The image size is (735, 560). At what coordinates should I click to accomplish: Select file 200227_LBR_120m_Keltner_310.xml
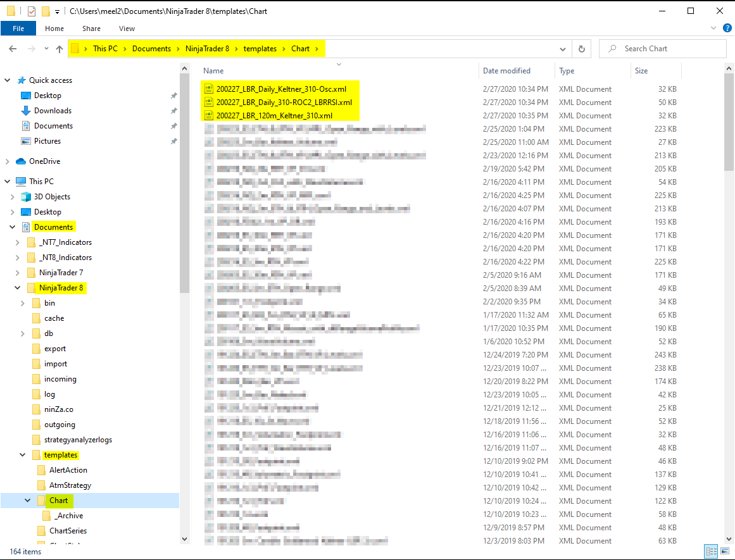tap(274, 116)
